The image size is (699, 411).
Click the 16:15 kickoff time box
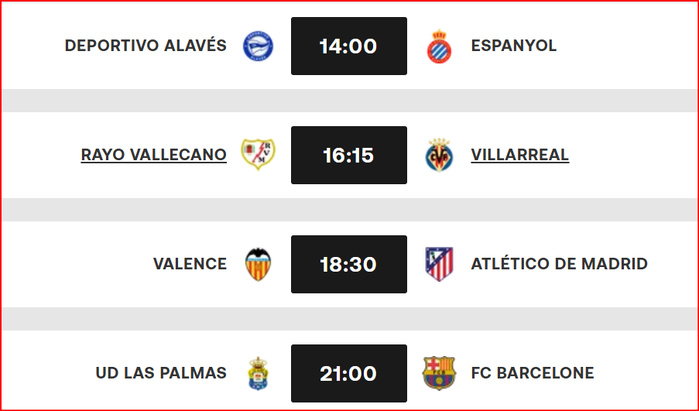349,155
